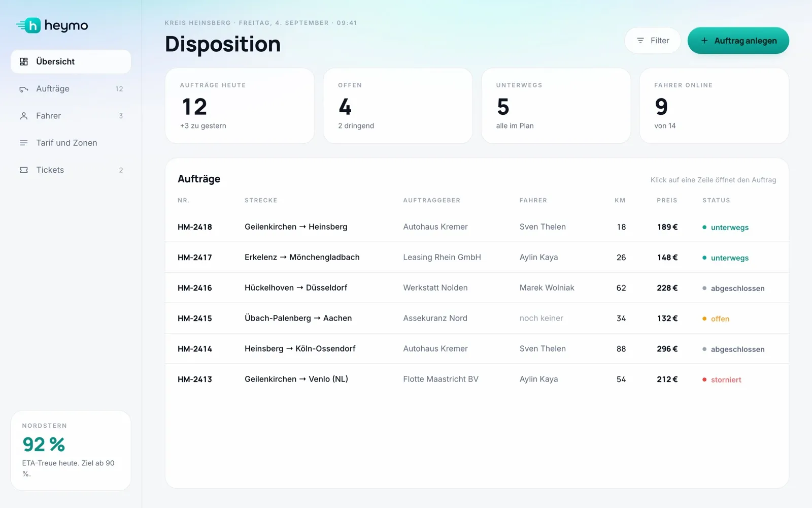The image size is (812, 508).
Task: Click the plus icon on Auftrag anlegen
Action: click(x=704, y=41)
